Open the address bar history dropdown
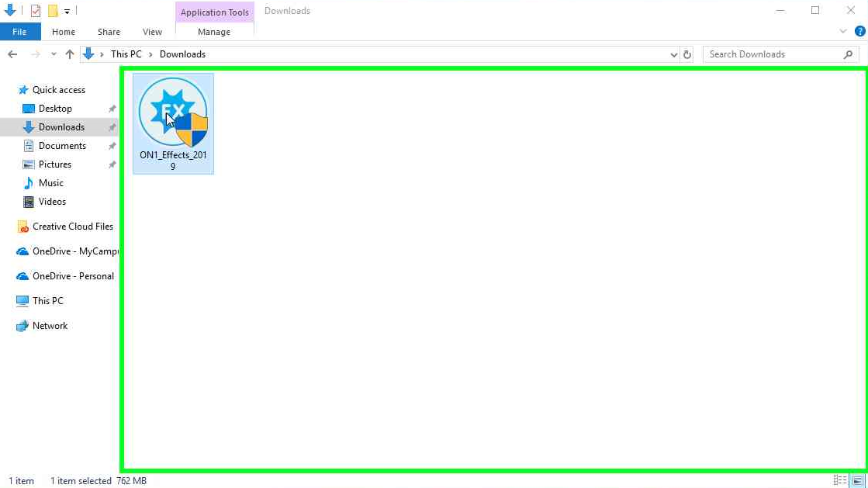The image size is (868, 488). [674, 54]
